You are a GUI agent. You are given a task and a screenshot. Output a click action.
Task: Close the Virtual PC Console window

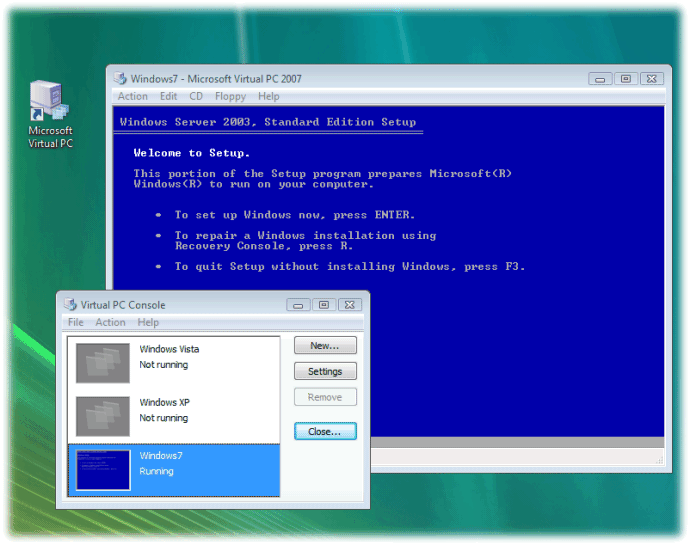(x=350, y=305)
